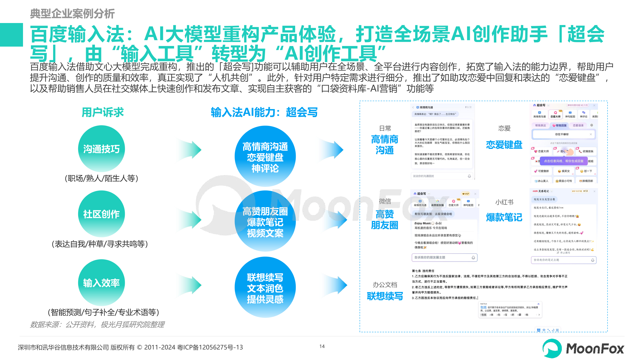
Task: Select 恋爱大师 tab in the 朋友圈 panel
Action: (x=453, y=203)
